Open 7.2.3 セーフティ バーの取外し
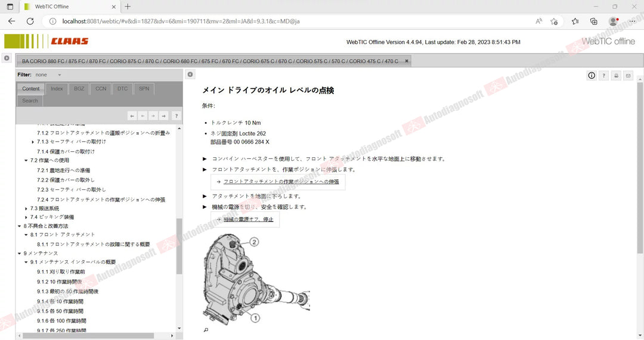This screenshot has width=644, height=340. pyautogui.click(x=72, y=189)
